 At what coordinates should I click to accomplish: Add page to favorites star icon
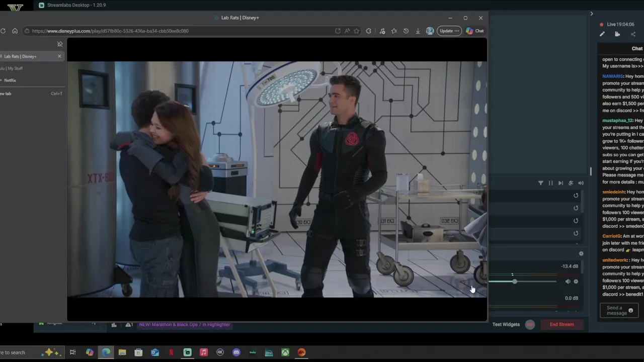coord(356,31)
